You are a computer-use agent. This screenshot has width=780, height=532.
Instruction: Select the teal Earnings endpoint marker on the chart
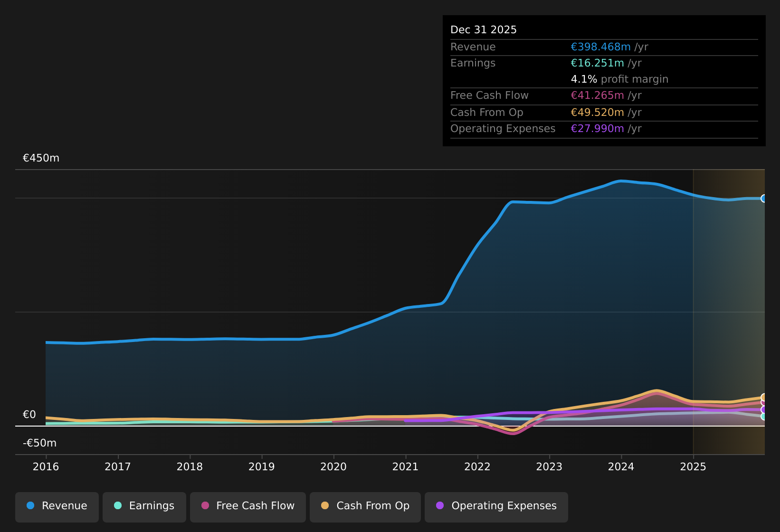tap(763, 417)
